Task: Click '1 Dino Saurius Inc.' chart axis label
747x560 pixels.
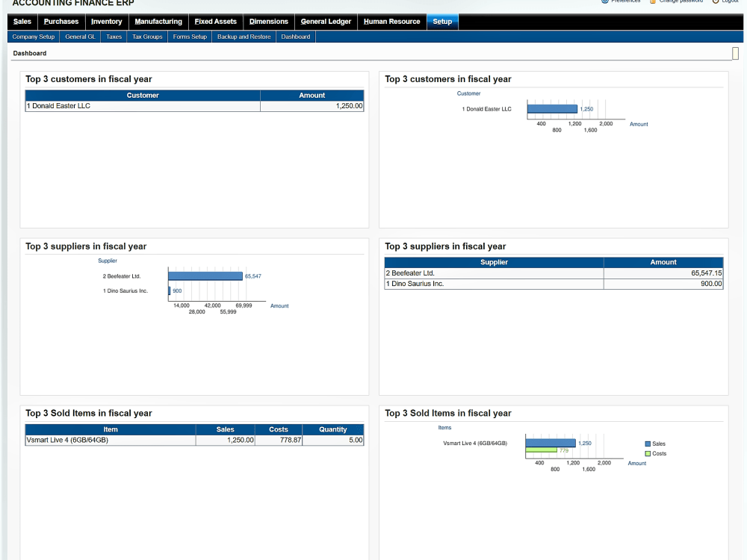Action: click(x=125, y=290)
